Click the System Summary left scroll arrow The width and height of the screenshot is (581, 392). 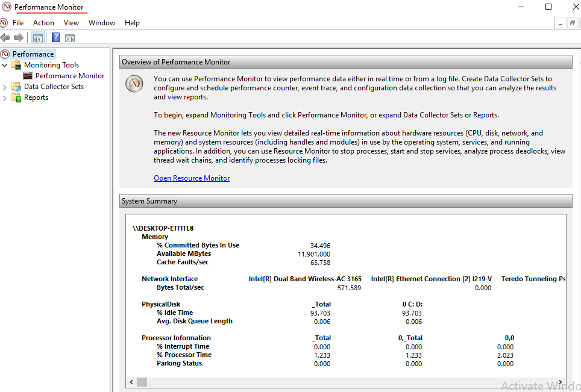pos(131,382)
